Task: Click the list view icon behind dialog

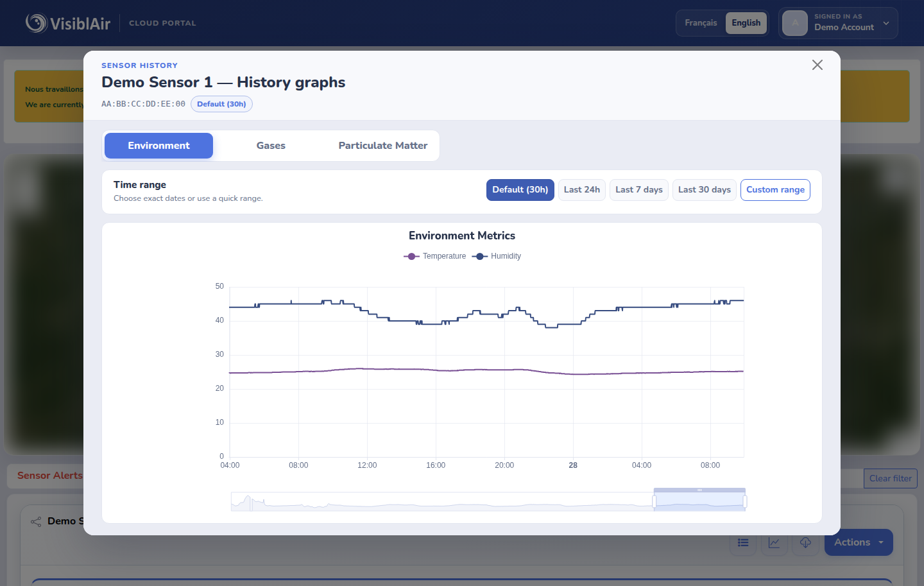Action: (743, 543)
